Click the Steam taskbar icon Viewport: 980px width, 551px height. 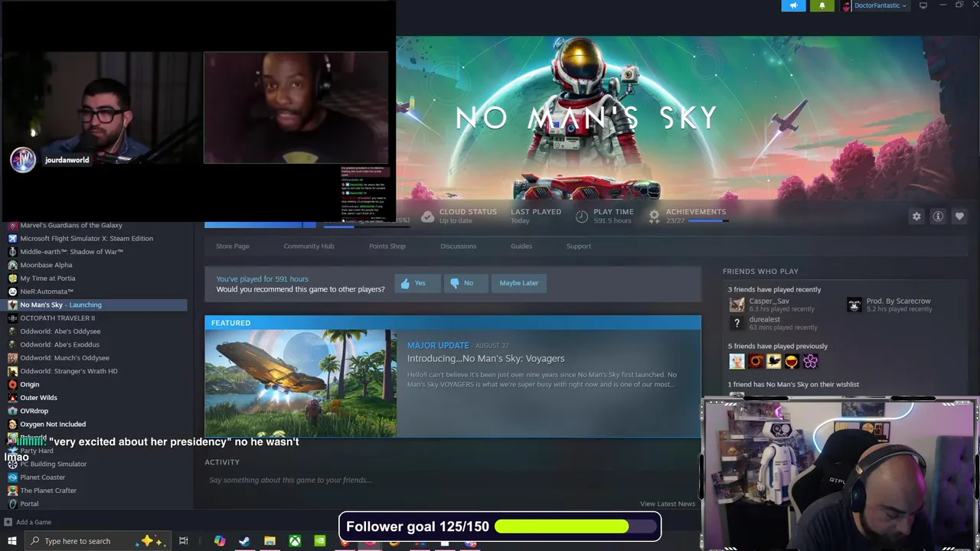pyautogui.click(x=244, y=541)
